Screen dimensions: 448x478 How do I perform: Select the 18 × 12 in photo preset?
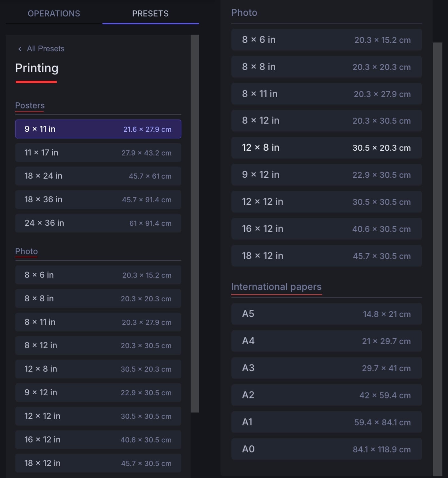(98, 463)
